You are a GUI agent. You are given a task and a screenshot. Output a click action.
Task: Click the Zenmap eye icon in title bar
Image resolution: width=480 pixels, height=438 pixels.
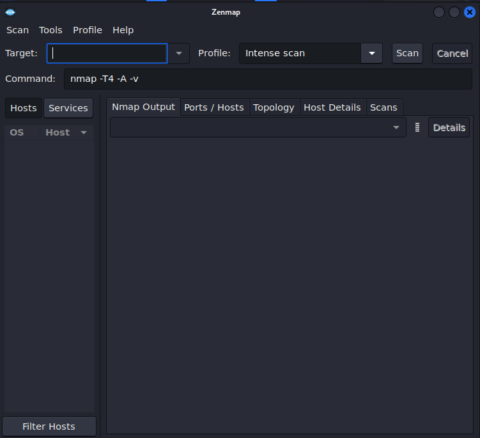point(10,12)
